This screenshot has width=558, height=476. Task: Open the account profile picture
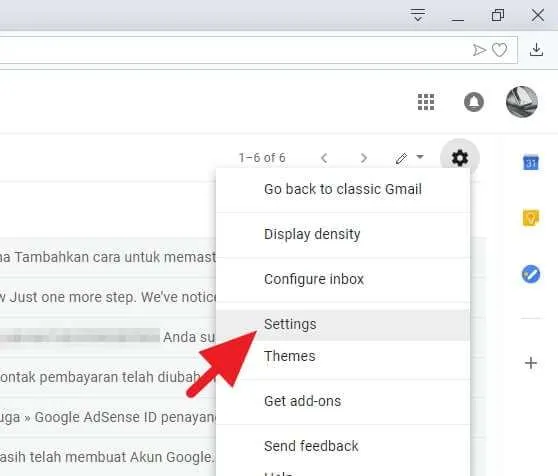tap(522, 102)
